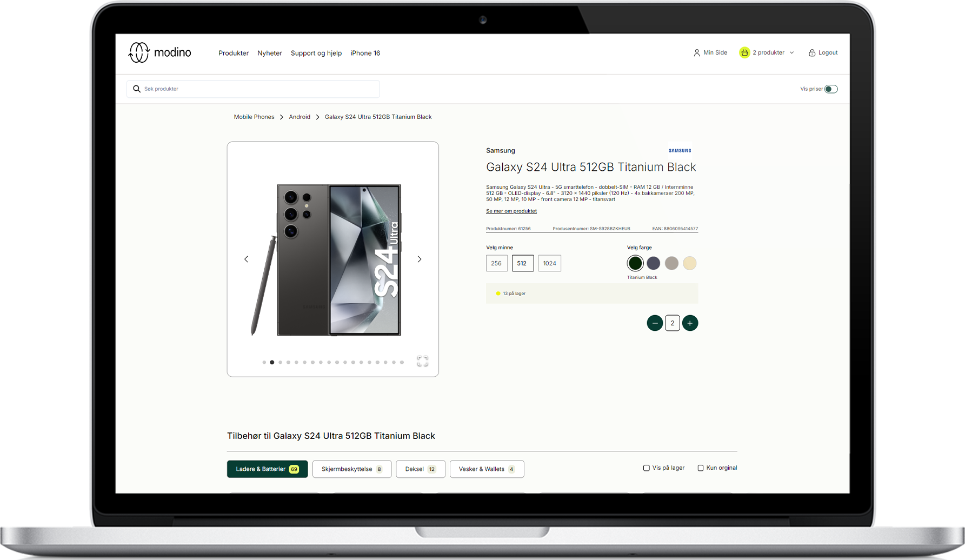Jump to first image carousel dot

coord(264,362)
